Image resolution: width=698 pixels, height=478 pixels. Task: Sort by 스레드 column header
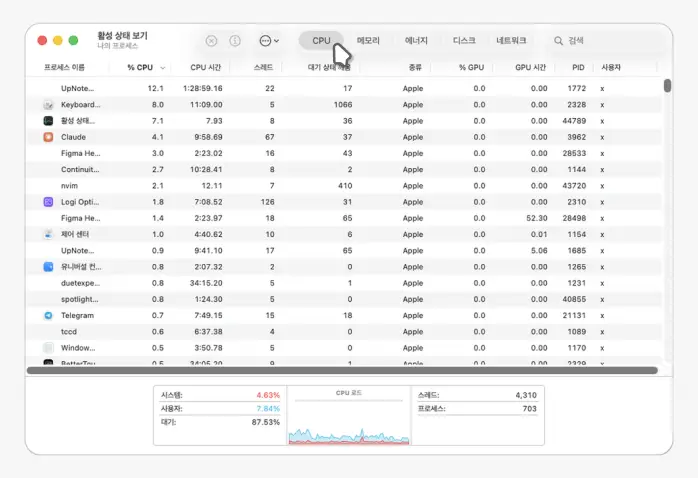[x=263, y=67]
